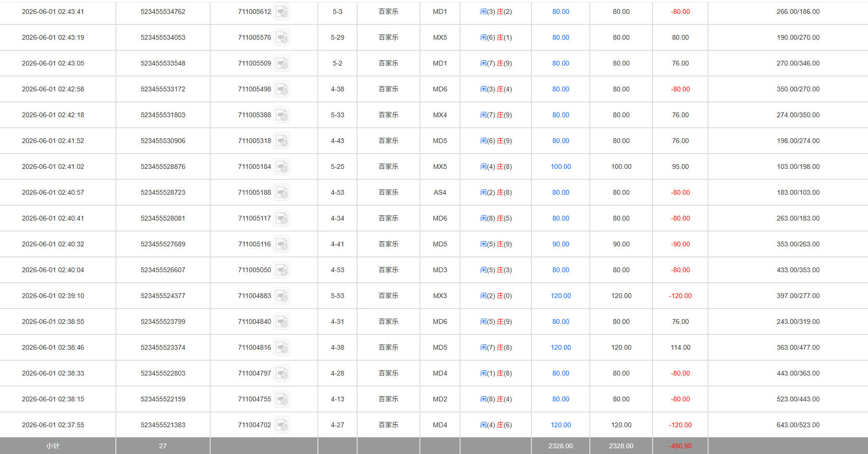Click blue 90.00 bet amount link

561,244
